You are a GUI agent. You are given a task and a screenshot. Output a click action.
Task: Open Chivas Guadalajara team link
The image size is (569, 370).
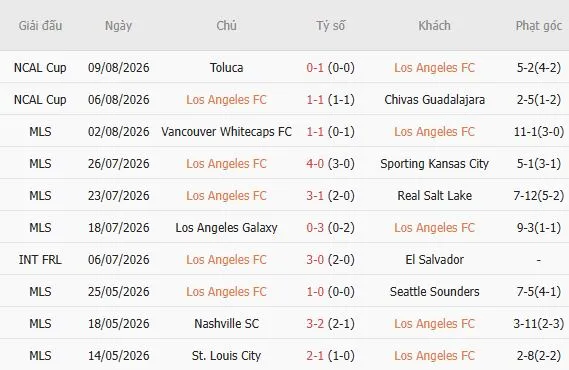click(434, 100)
